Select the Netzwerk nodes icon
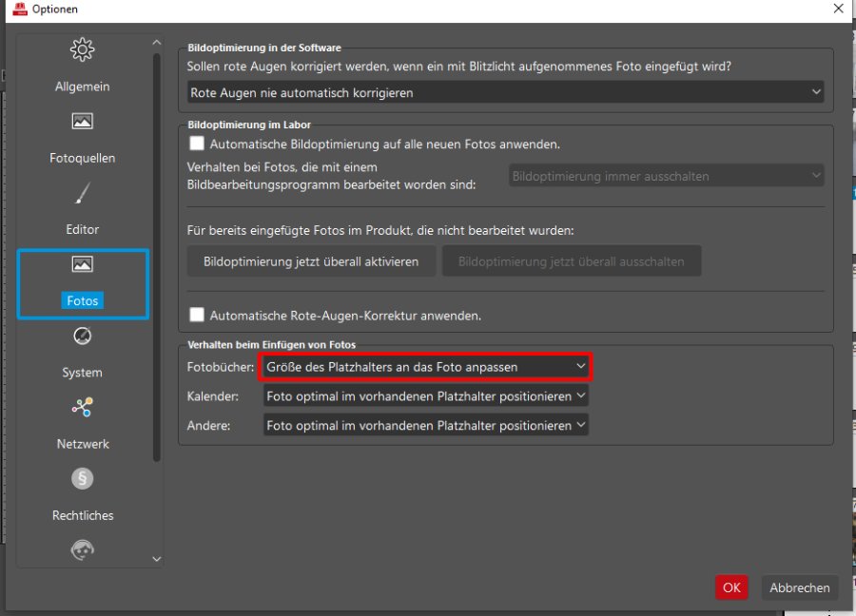 point(83,408)
